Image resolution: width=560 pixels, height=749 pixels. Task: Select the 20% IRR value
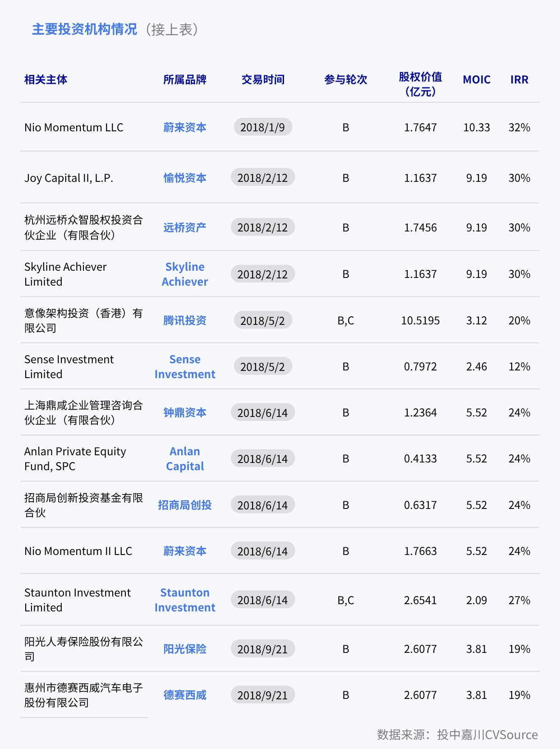point(519,320)
